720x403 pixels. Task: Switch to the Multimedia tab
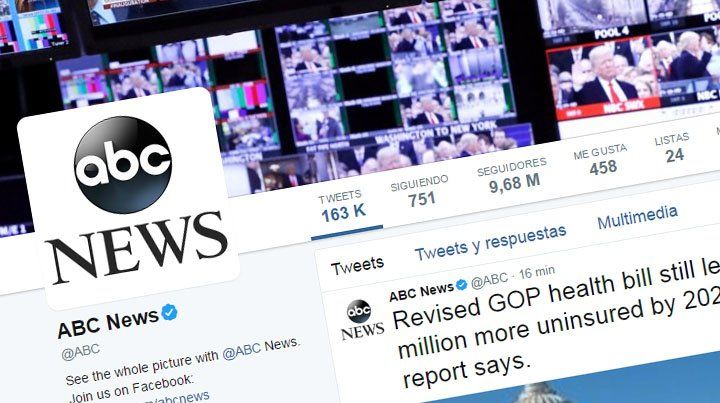tap(637, 217)
